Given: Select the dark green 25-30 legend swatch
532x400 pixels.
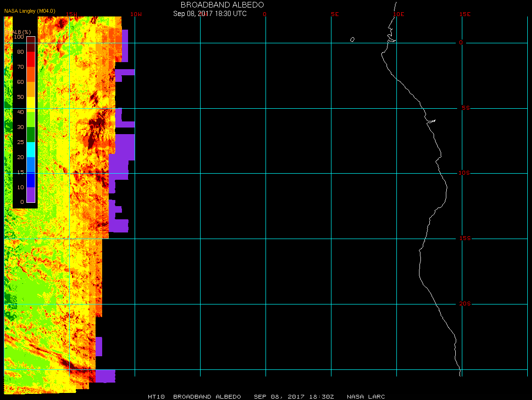Looking at the screenshot, I should point(31,135).
